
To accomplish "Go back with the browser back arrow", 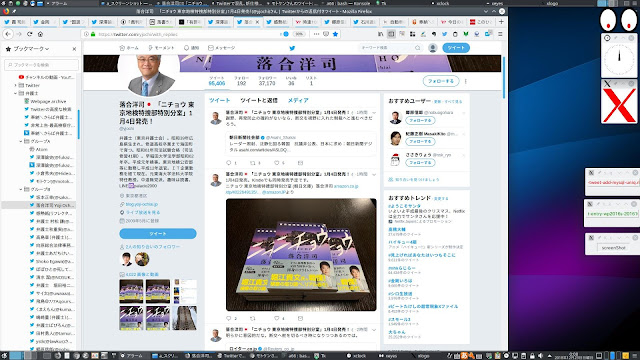I will tap(8, 34).
